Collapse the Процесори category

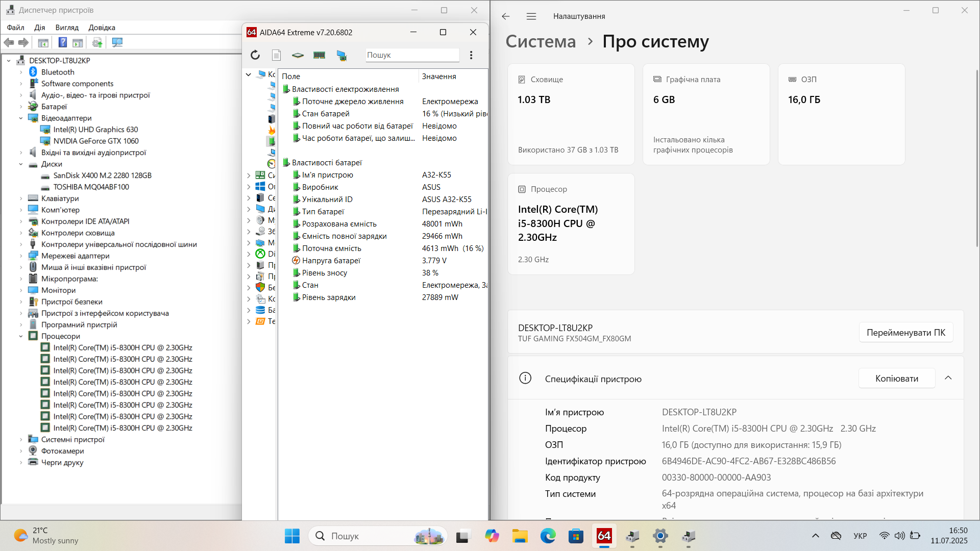21,336
